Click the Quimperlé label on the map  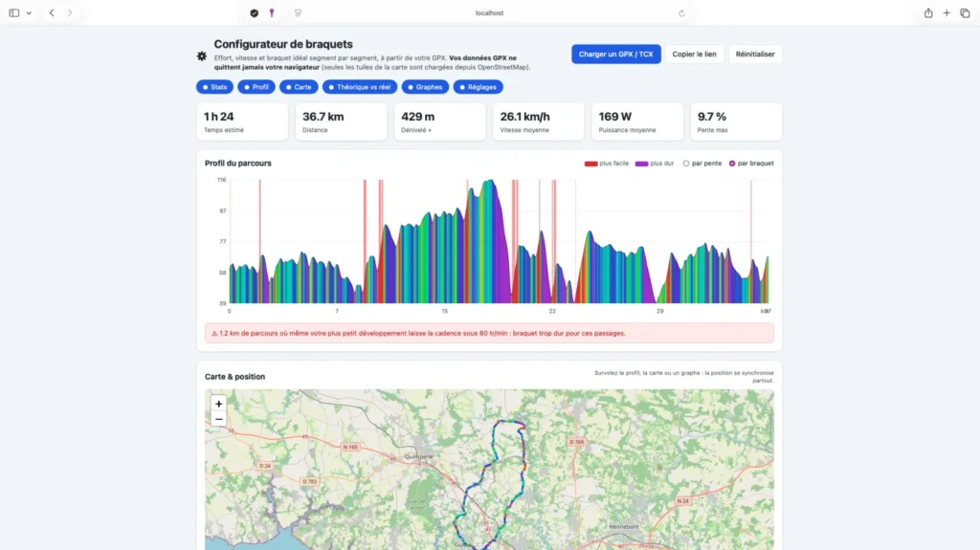tap(419, 457)
